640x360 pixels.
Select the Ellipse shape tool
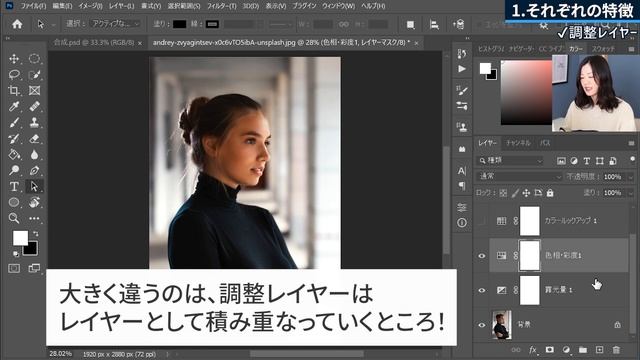(x=14, y=202)
